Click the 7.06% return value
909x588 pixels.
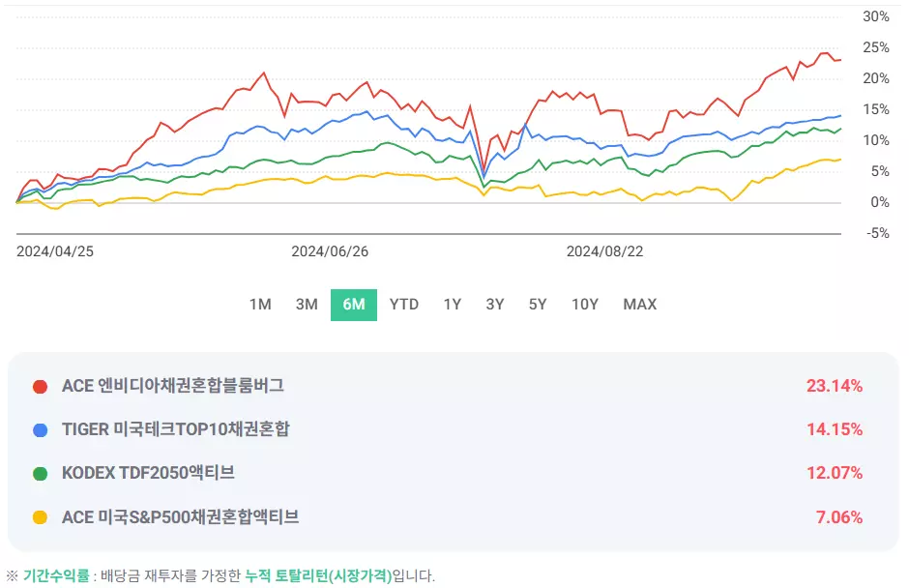click(841, 517)
